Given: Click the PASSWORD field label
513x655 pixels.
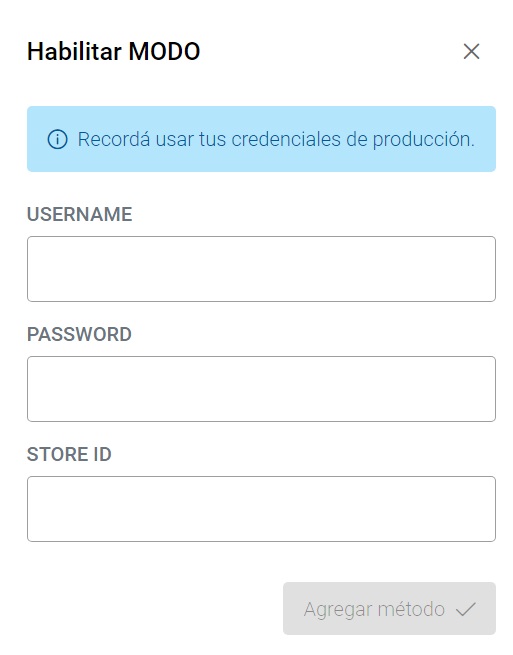Looking at the screenshot, I should [x=79, y=334].
